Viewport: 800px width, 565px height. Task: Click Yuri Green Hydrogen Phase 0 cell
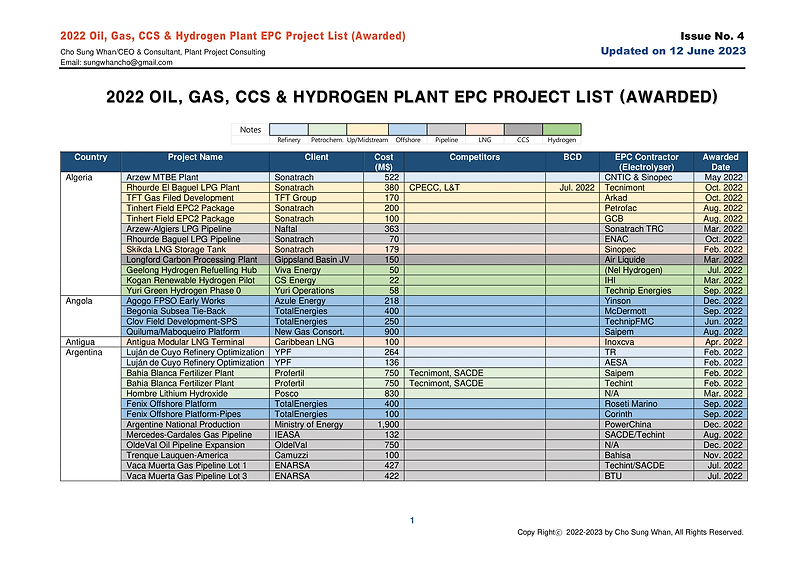click(195, 290)
